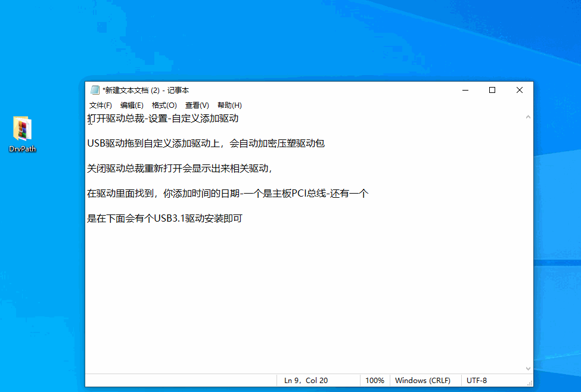Screen dimensions: 581x392
Task: Open the 文件(F) menu
Action: (x=100, y=105)
